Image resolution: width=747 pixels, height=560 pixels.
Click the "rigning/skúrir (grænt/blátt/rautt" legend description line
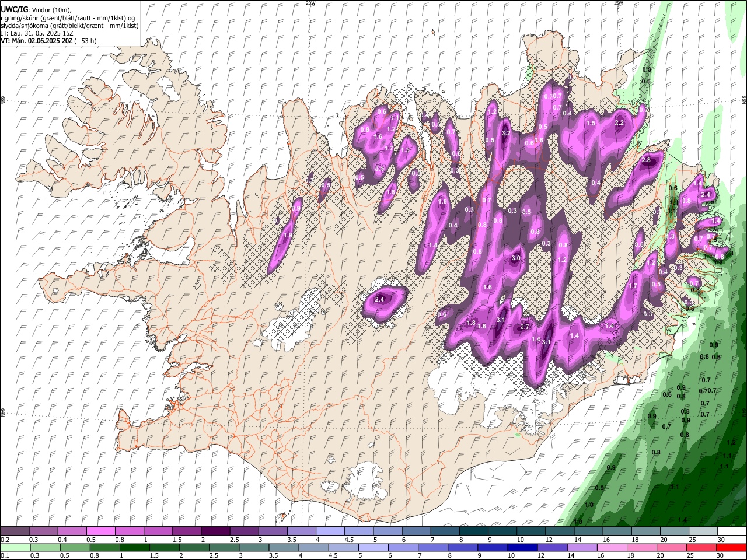click(68, 18)
